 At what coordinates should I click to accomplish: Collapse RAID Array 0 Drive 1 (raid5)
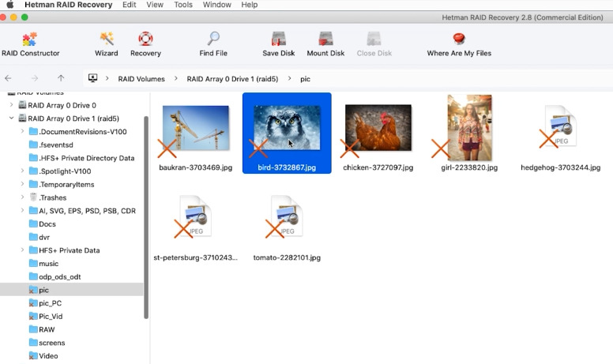(11, 118)
